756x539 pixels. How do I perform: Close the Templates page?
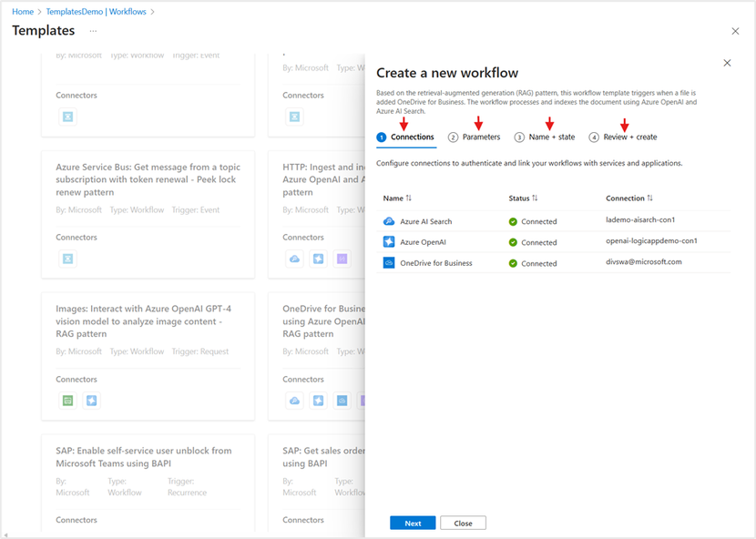coord(735,31)
